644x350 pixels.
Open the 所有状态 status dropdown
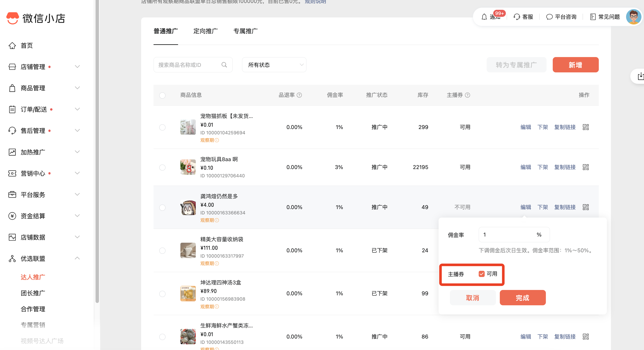click(274, 65)
